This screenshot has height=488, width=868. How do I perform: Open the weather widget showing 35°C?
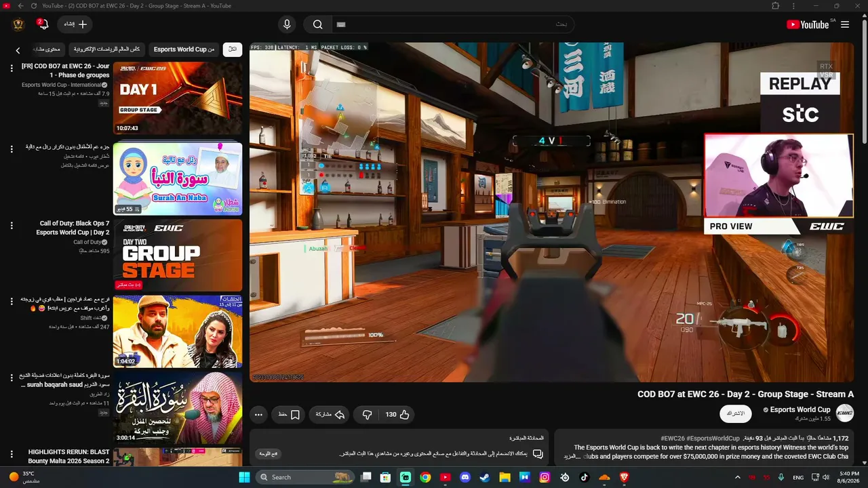pos(26,477)
